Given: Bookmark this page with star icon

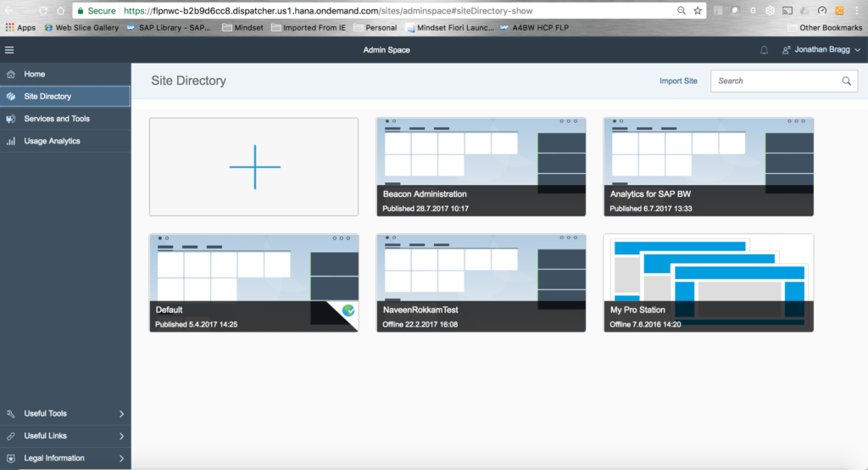Looking at the screenshot, I should click(698, 10).
